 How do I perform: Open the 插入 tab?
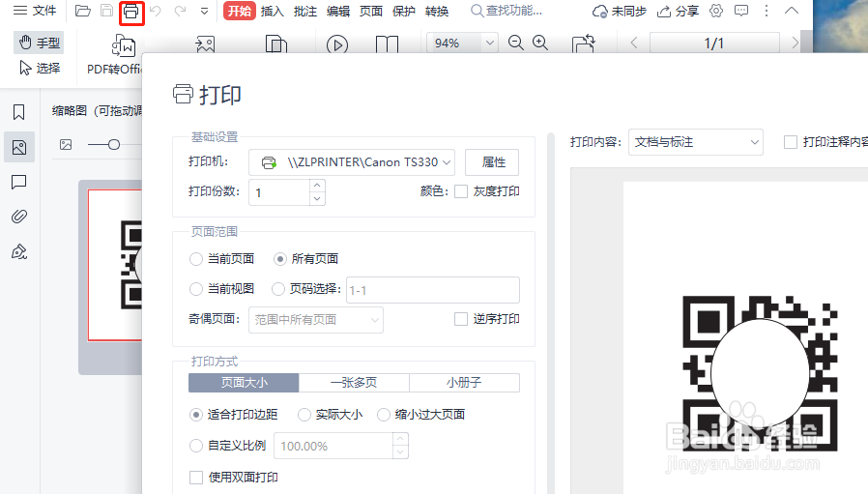click(x=272, y=11)
